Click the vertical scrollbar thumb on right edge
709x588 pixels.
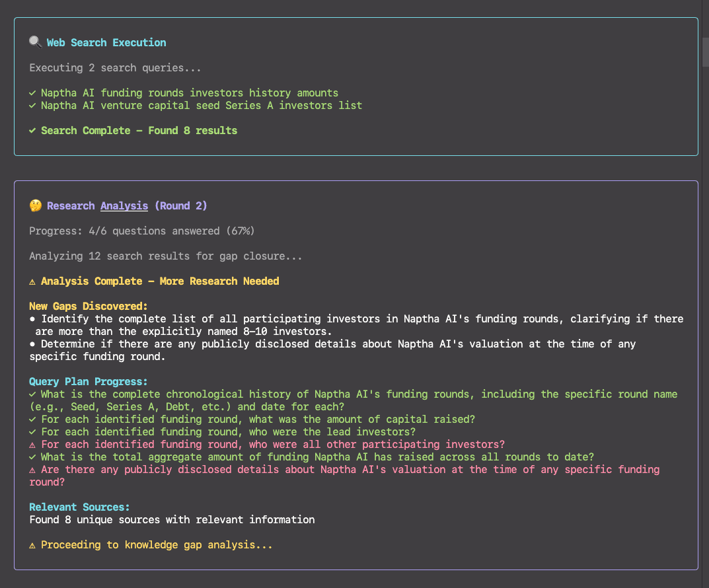coord(706,52)
